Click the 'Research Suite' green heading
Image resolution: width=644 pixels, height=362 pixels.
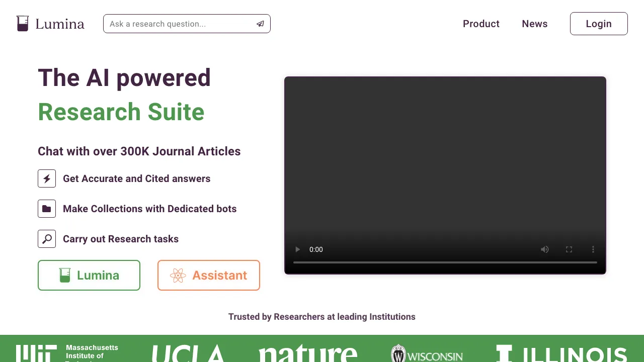point(121,112)
